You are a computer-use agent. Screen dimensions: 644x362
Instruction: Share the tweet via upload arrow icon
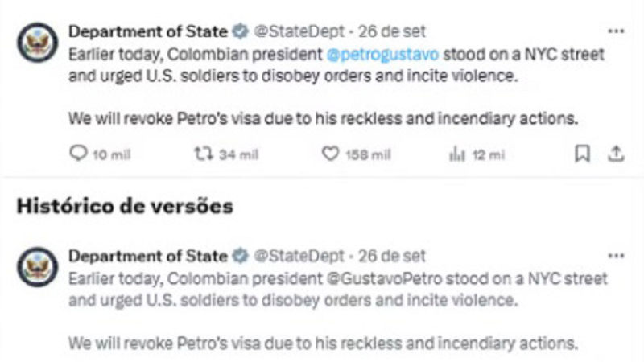click(616, 154)
